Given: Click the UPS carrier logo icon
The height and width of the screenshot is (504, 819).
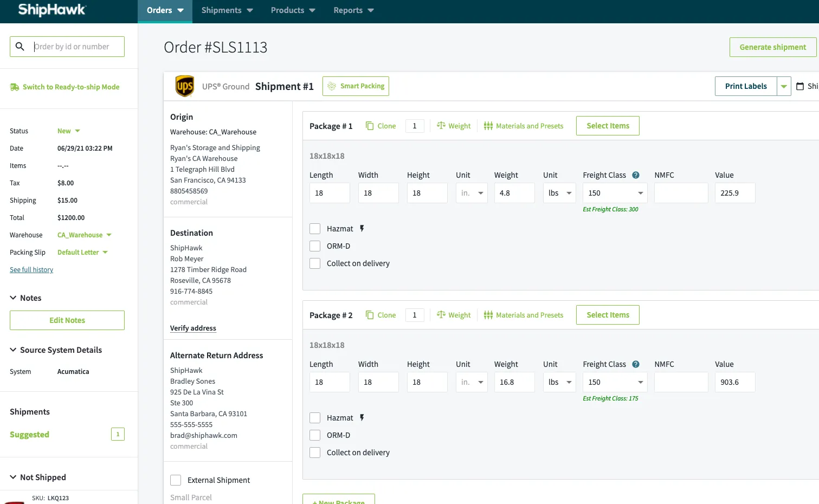Looking at the screenshot, I should click(x=184, y=86).
